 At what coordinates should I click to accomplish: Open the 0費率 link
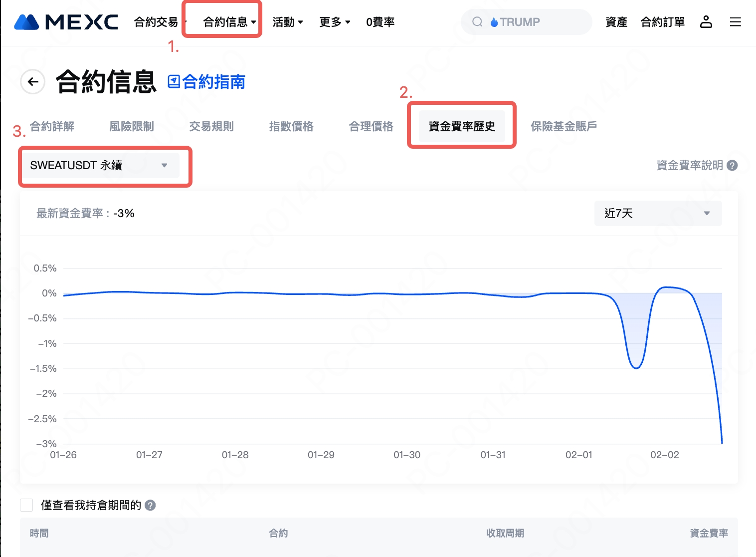[380, 22]
